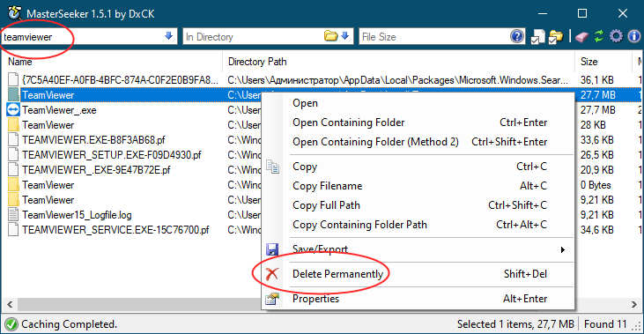
Task: Click the folder browse icon in Directory field
Action: (x=330, y=36)
